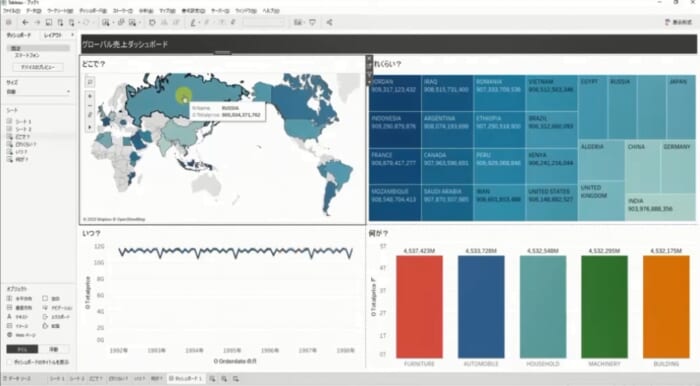Toggle the show dashboard title checkbox

(9, 362)
